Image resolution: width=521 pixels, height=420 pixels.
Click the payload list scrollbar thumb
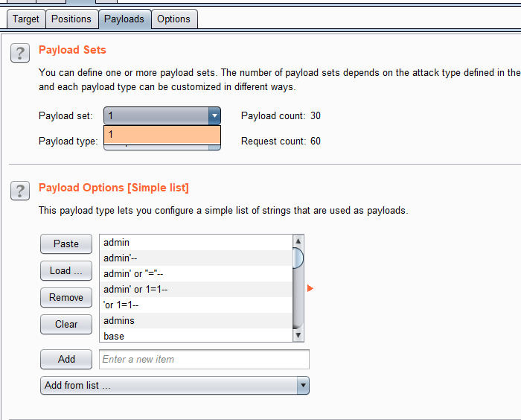click(298, 258)
